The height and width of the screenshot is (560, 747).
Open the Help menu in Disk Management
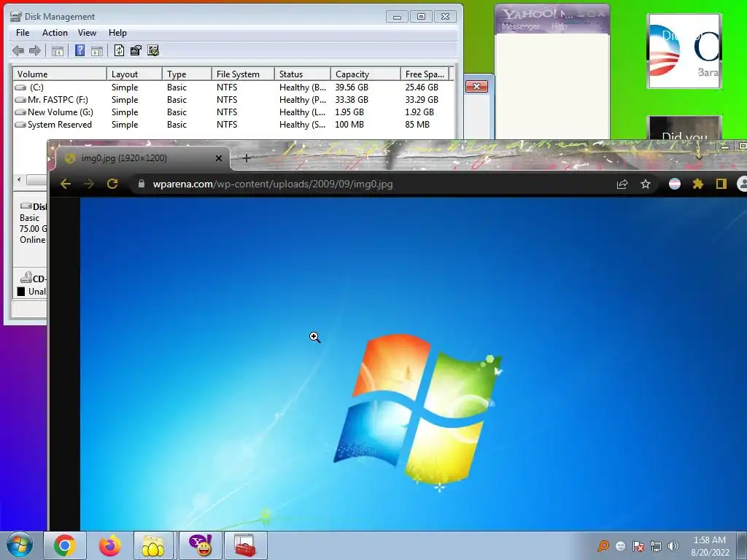(x=117, y=33)
